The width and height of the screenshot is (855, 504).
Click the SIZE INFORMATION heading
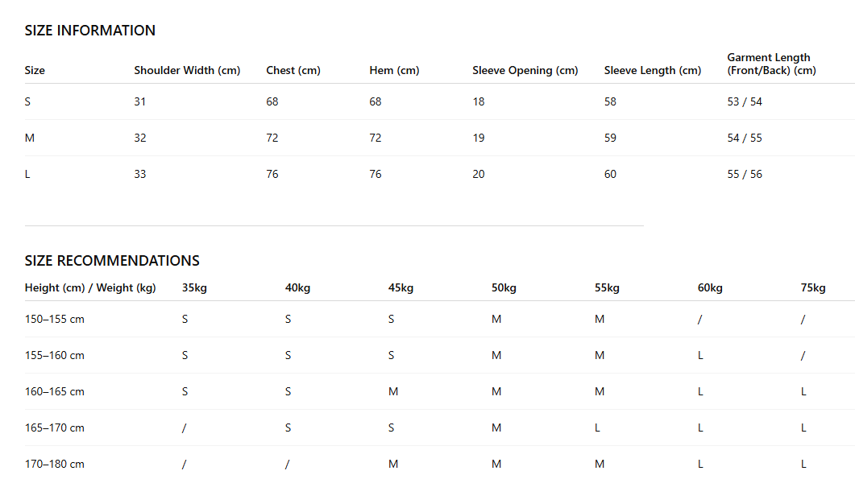(90, 31)
